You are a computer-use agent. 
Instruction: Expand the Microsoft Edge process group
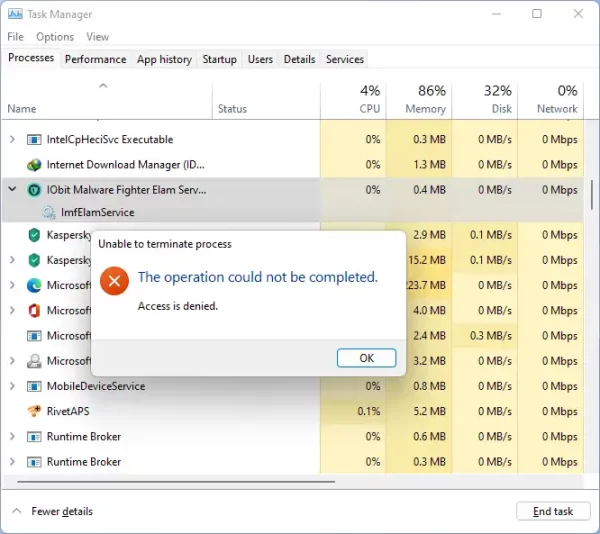coord(12,285)
